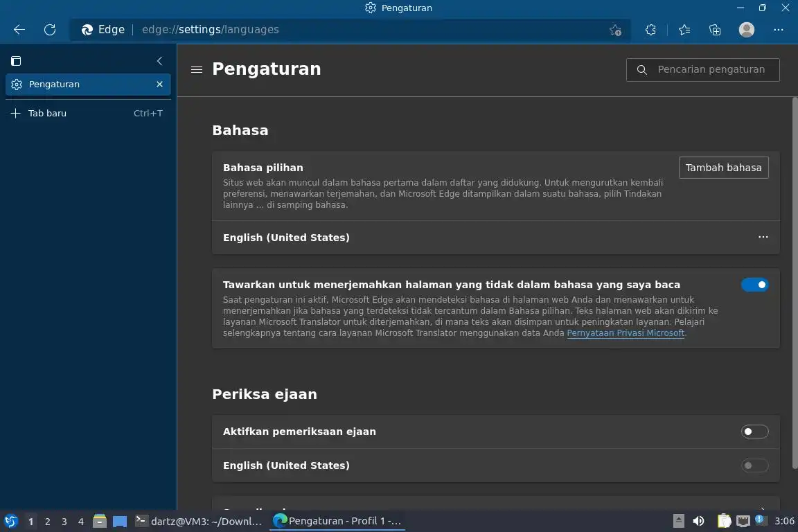Open more actions for English (United States) language
Screen dimensions: 798x532
[763, 237]
